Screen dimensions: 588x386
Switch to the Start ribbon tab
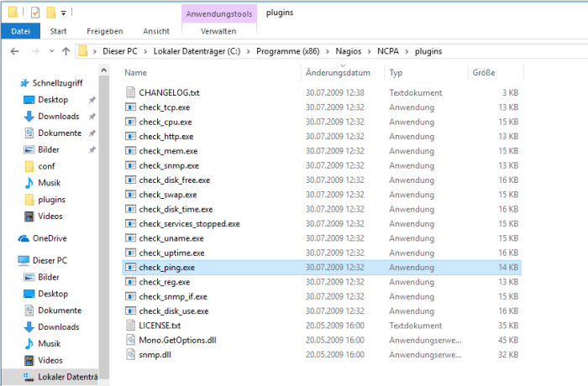[58, 31]
